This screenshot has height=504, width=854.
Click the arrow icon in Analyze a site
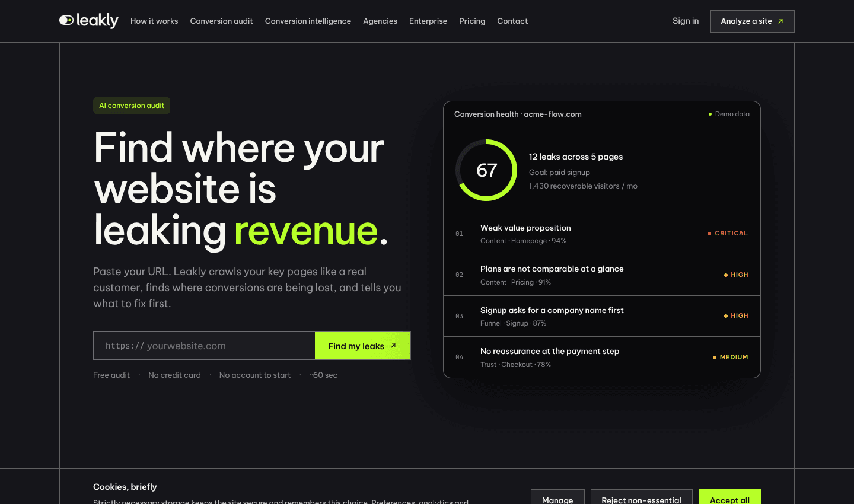tap(780, 21)
